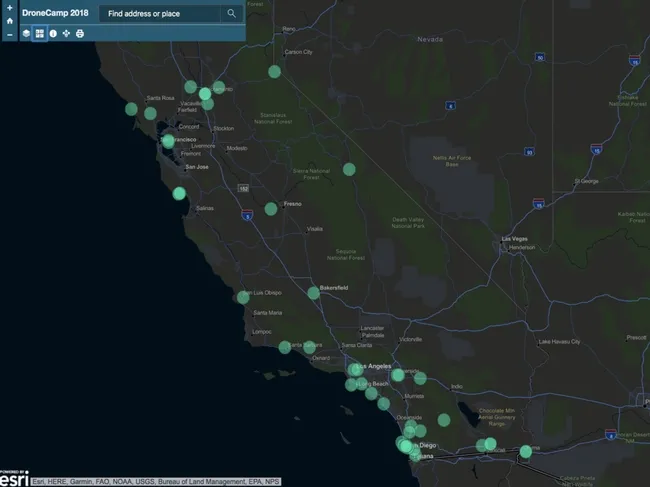This screenshot has width=650, height=487.
Task: Click the Esri logo
Action: [x=13, y=479]
